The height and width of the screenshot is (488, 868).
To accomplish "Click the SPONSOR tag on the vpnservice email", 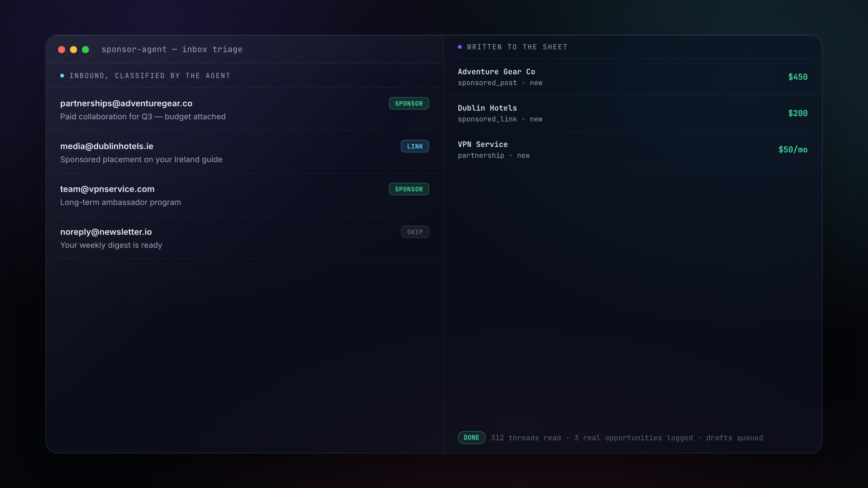I will (409, 189).
